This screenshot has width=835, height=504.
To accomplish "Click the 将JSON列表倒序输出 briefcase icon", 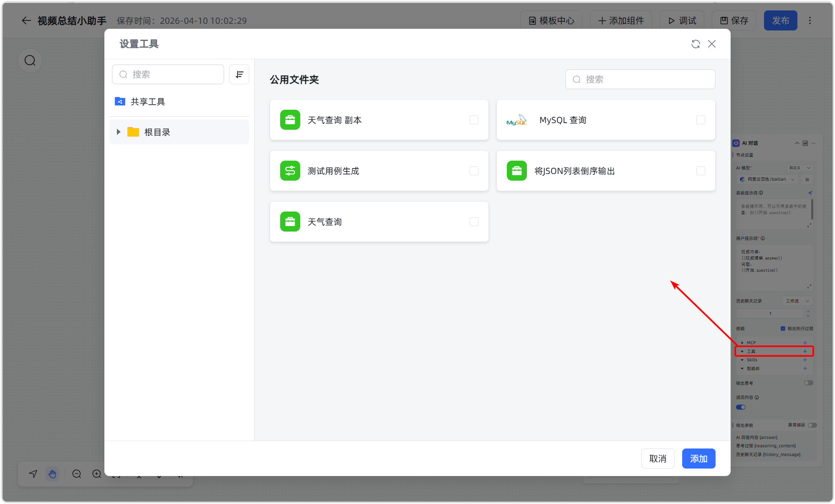I will click(517, 171).
